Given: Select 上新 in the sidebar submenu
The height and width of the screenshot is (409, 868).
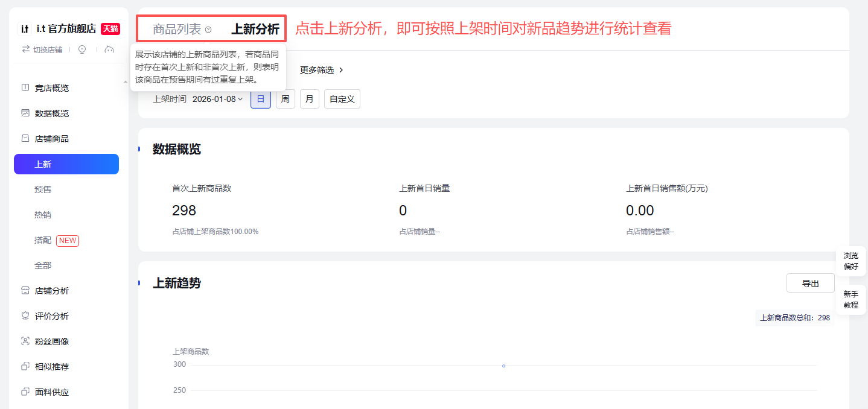Looking at the screenshot, I should pos(66,164).
